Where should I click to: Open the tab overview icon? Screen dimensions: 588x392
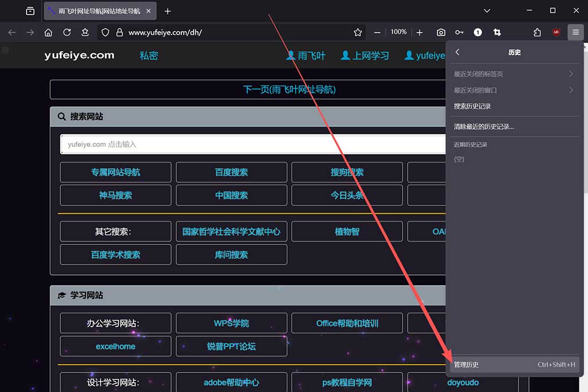30,11
